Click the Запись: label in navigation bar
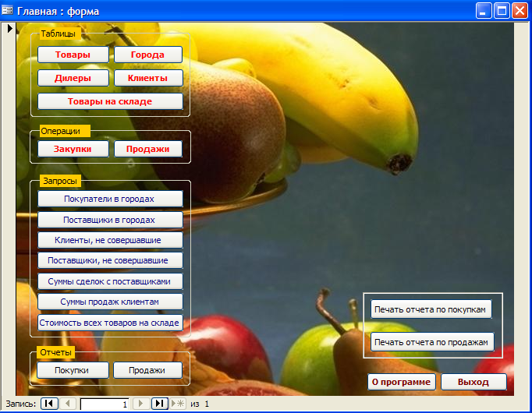 pos(21,404)
